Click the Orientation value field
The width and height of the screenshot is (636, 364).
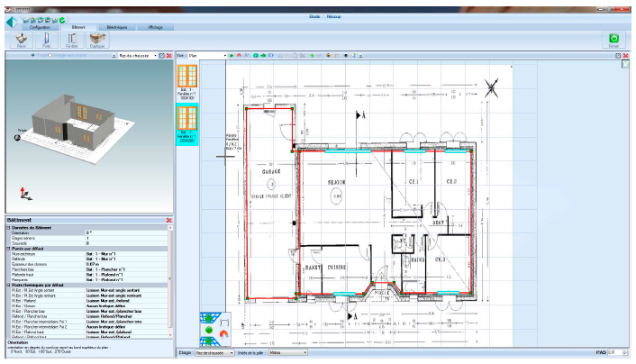[x=126, y=232]
